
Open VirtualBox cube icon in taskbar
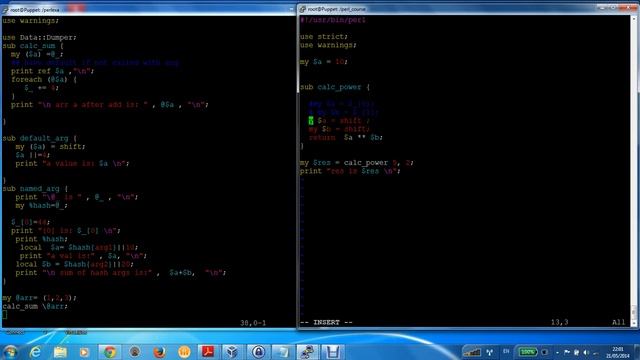pos(232,352)
